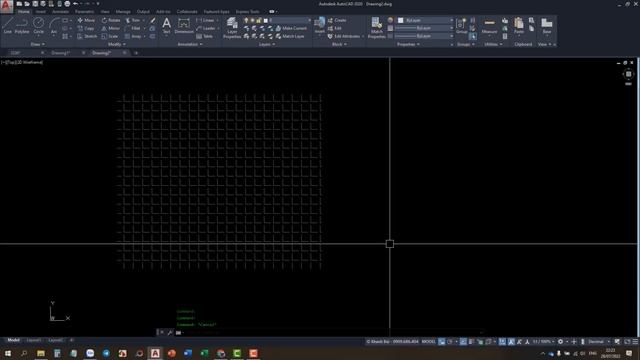Open the Parametric ribbon tab
The height and width of the screenshot is (360, 640).
click(x=84, y=11)
